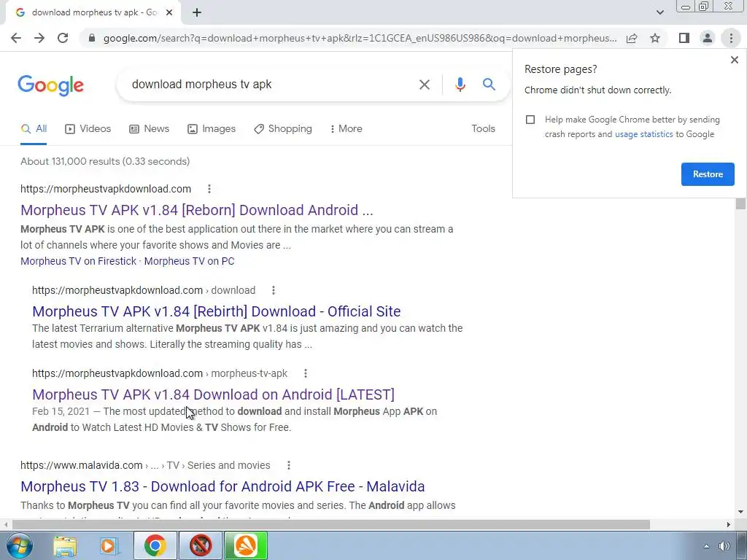This screenshot has height=560, width=747.
Task: Bookmark this page with the star icon
Action: click(x=655, y=38)
